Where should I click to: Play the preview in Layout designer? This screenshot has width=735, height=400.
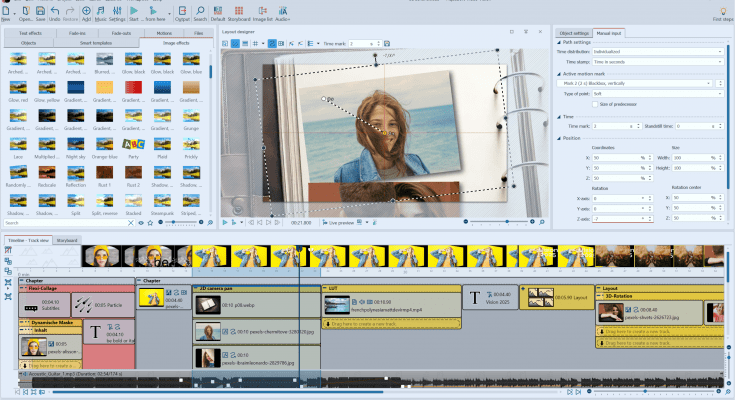[x=225, y=222]
